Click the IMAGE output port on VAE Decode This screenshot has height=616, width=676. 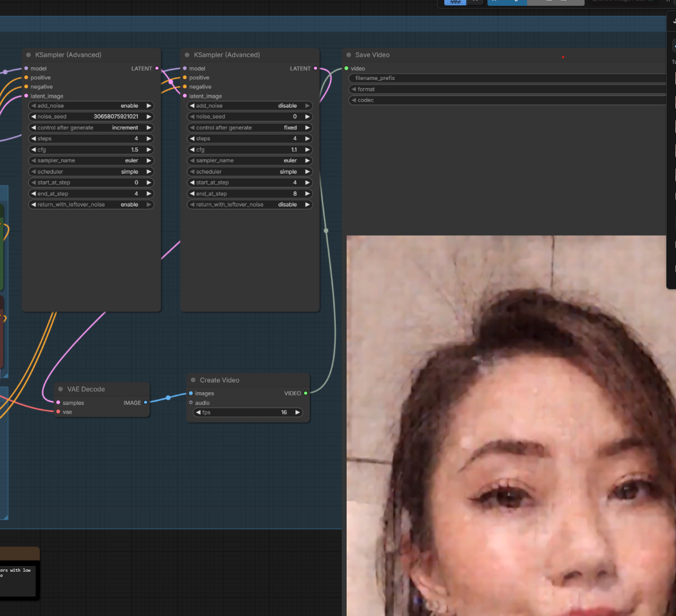[x=146, y=403]
